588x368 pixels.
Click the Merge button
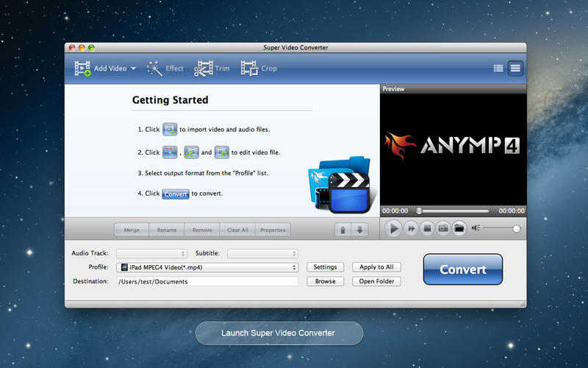click(x=132, y=230)
